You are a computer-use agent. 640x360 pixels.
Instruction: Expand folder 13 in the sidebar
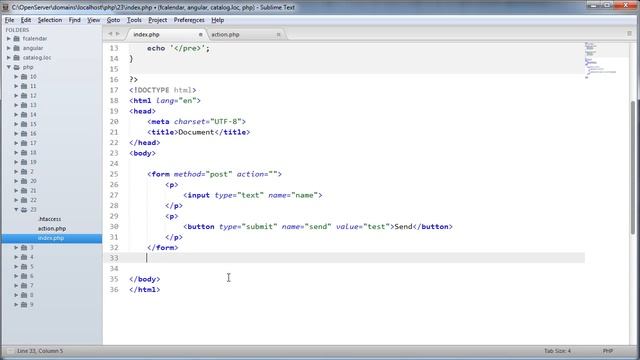click(x=16, y=105)
